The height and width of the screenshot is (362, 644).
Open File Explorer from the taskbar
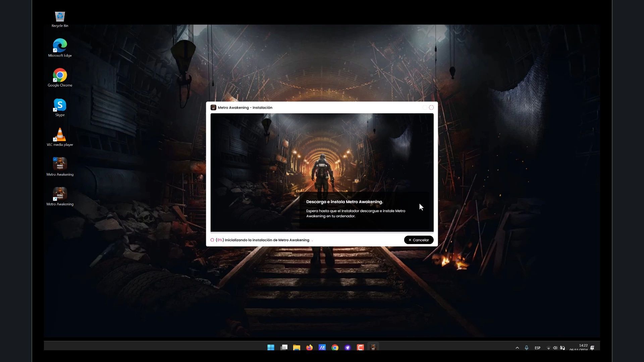[x=297, y=348]
